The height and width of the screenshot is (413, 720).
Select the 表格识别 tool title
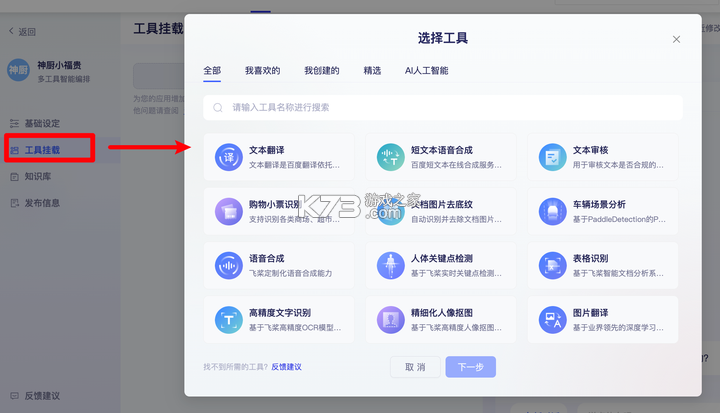point(591,259)
